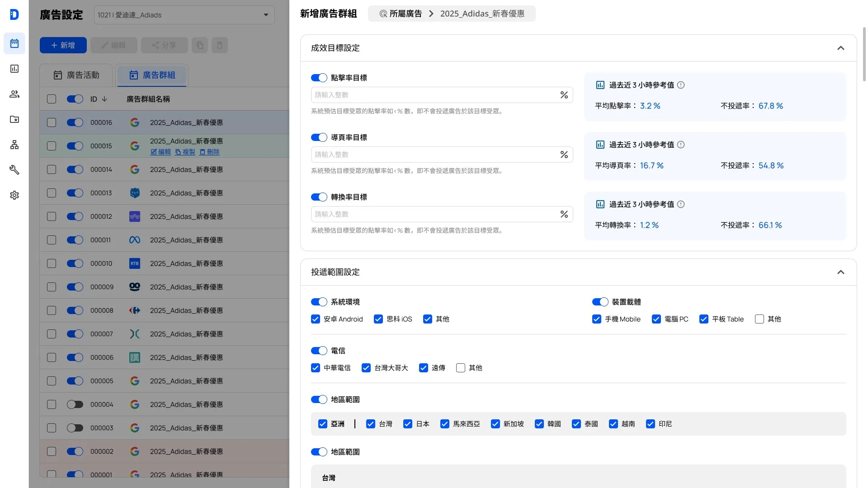This screenshot has width=868, height=488.
Task: Switch to the 廣告群組 tab
Action: pos(152,75)
